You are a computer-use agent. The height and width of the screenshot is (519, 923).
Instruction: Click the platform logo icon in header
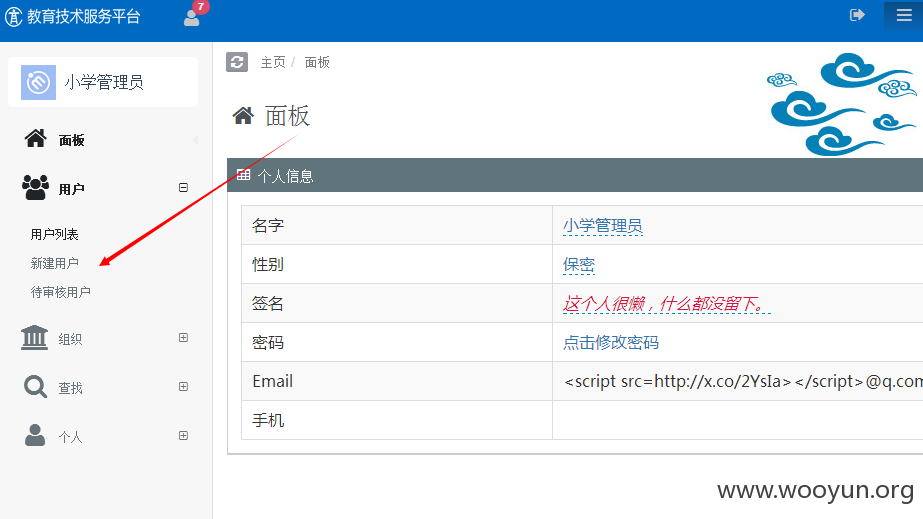[14, 16]
